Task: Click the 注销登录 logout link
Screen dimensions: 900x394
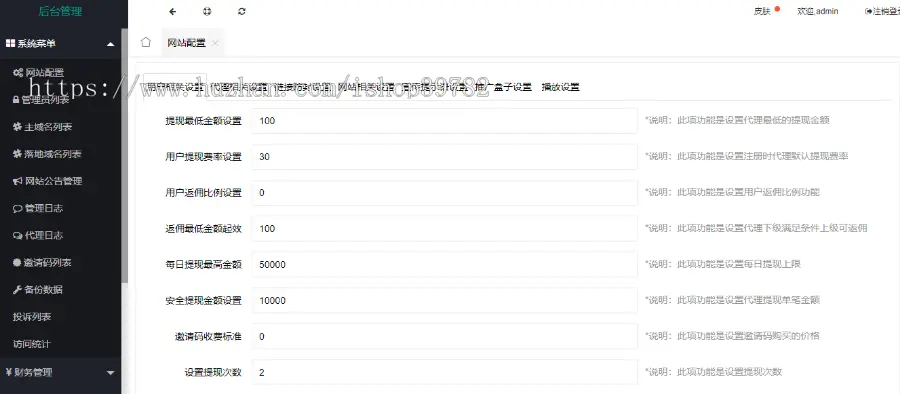Action: (882, 11)
